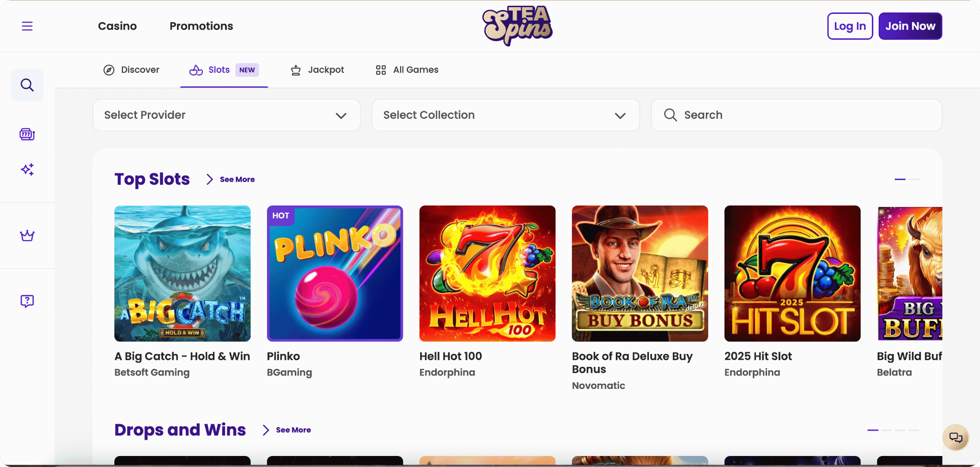980x467 pixels.
Task: Click 'Endorphina' under 2025 Hit Slot
Action: click(752, 372)
